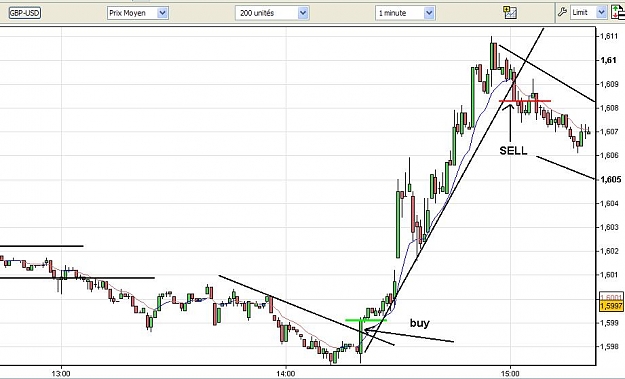Click the 13:00 time axis label
This screenshot has width=625, height=379.
[x=61, y=373]
